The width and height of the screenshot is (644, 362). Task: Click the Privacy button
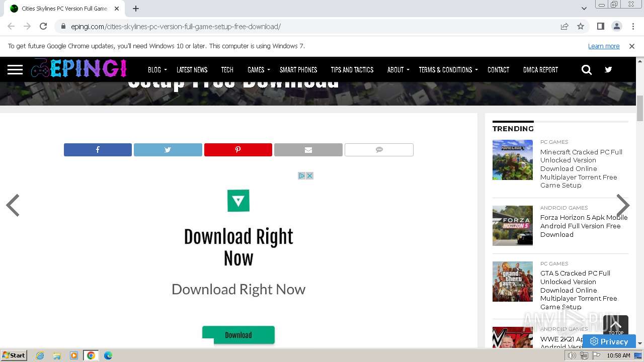609,341
